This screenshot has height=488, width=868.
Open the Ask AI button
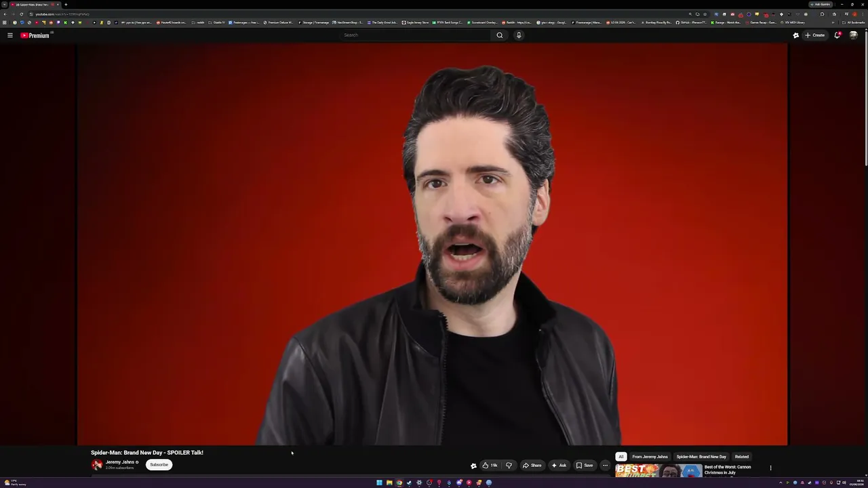[559, 466]
